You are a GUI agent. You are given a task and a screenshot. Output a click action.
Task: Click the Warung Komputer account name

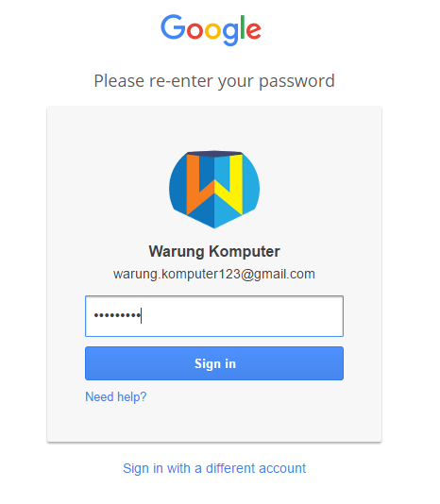tap(214, 251)
